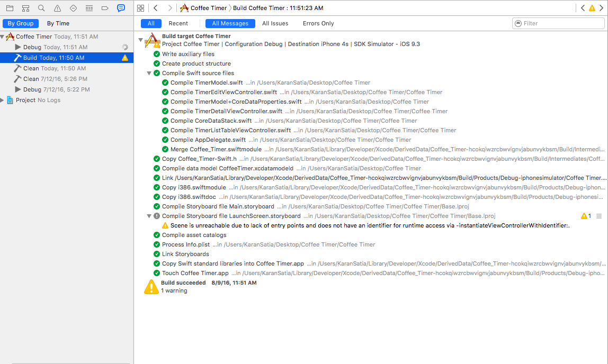The height and width of the screenshot is (364, 608).
Task: Select Build Today 11:50 AM log
Action: [67, 58]
